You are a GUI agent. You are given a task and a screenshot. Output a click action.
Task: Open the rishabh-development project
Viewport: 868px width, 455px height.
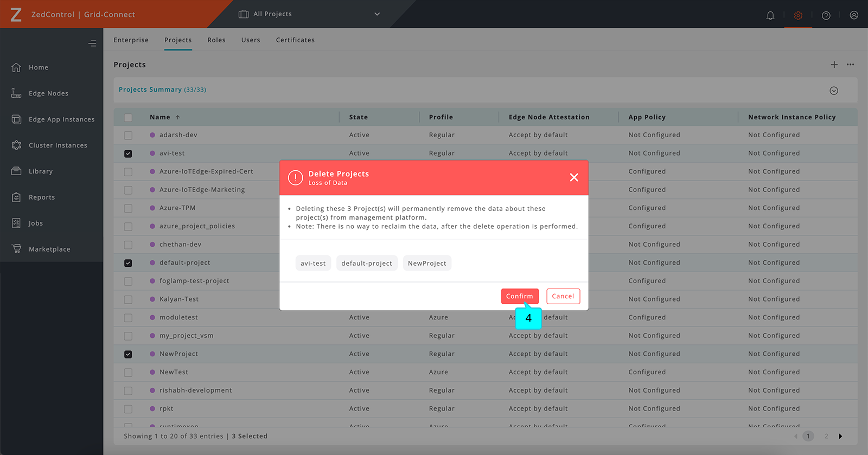196,390
